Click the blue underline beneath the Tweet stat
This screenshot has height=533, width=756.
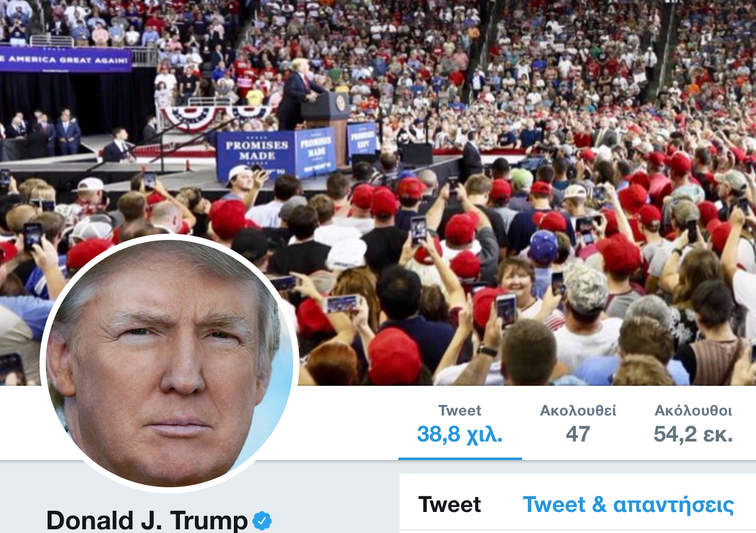point(460,459)
